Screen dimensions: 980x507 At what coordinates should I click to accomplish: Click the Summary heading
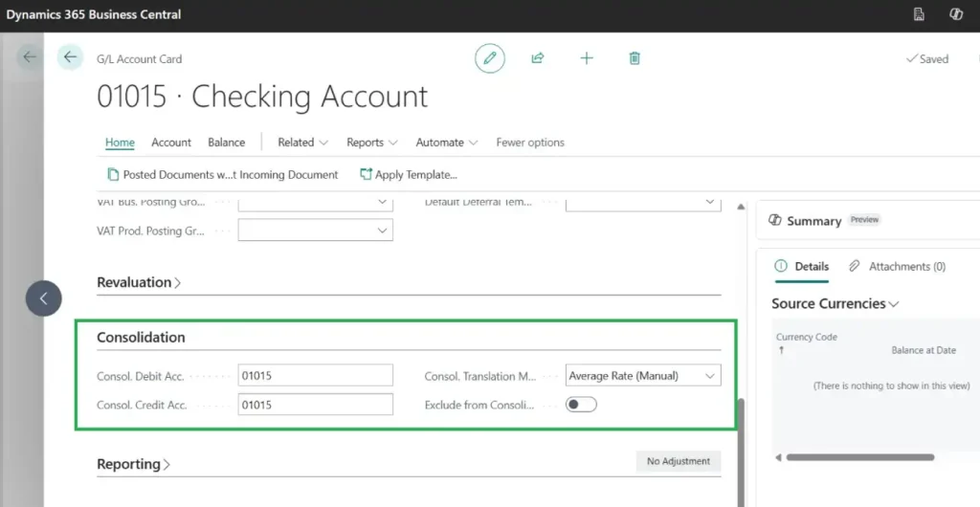coord(813,221)
